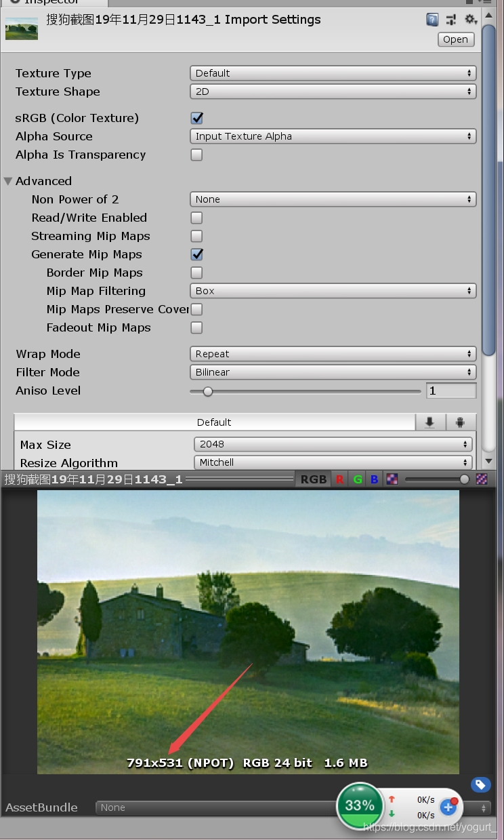Click the blue asset label tag icon
This screenshot has height=840, width=504.
481,784
